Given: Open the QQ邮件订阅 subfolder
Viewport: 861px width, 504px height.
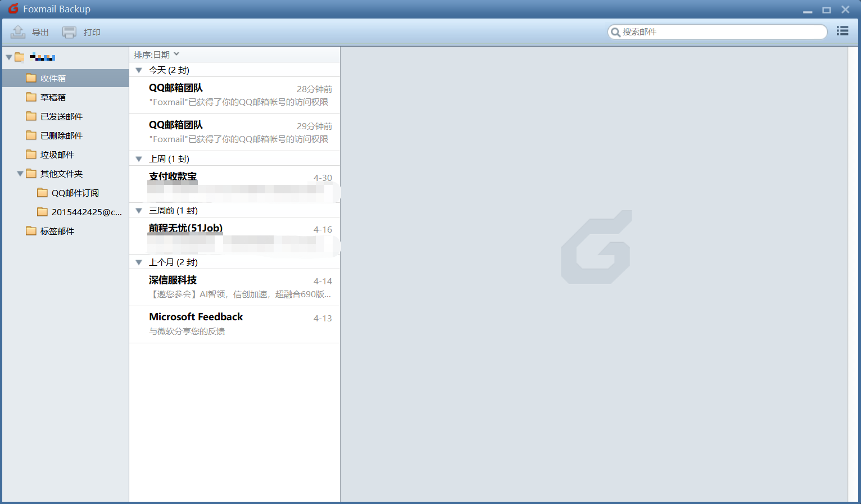Looking at the screenshot, I should tap(75, 193).
